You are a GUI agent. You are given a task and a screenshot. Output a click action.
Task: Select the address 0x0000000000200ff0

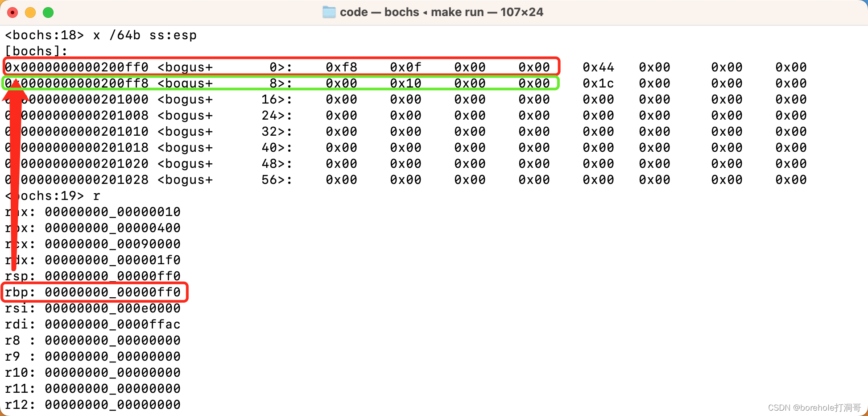[77, 67]
